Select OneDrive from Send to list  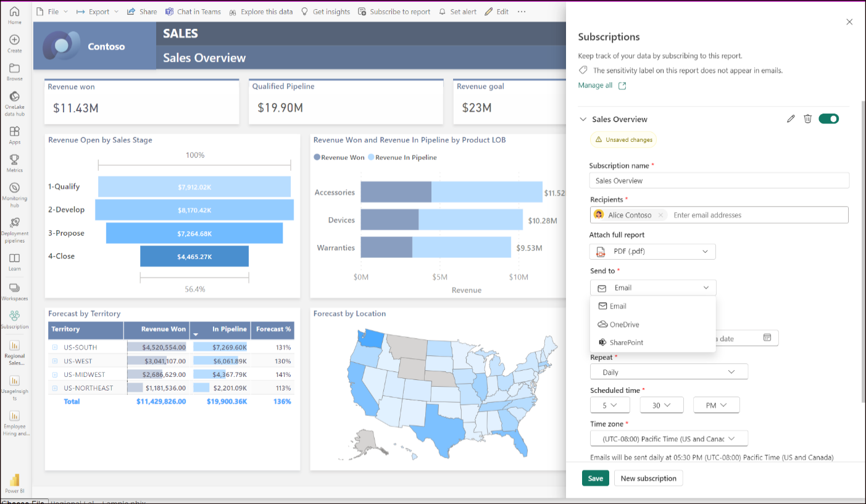624,324
